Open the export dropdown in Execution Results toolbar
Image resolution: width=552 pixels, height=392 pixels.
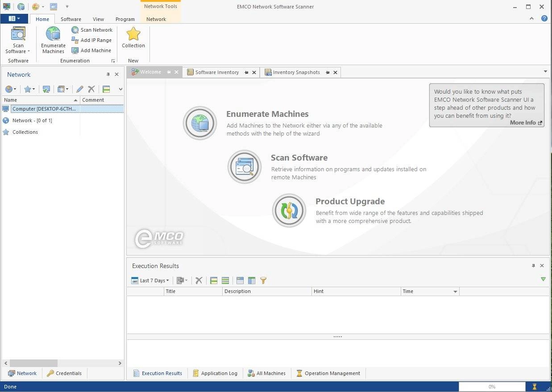pyautogui.click(x=182, y=281)
